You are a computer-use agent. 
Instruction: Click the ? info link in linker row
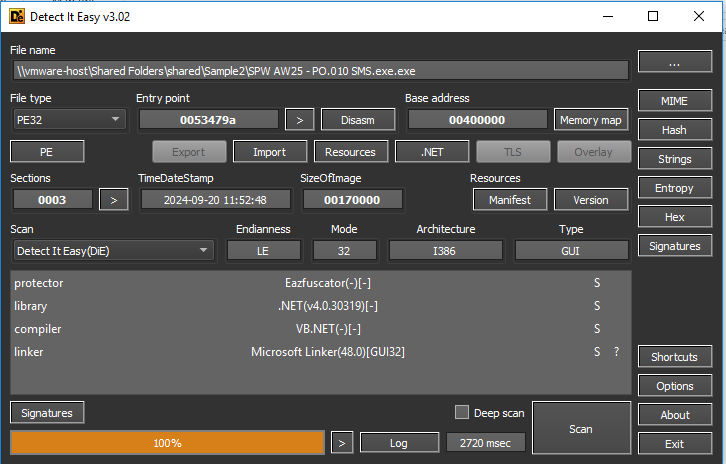point(616,352)
